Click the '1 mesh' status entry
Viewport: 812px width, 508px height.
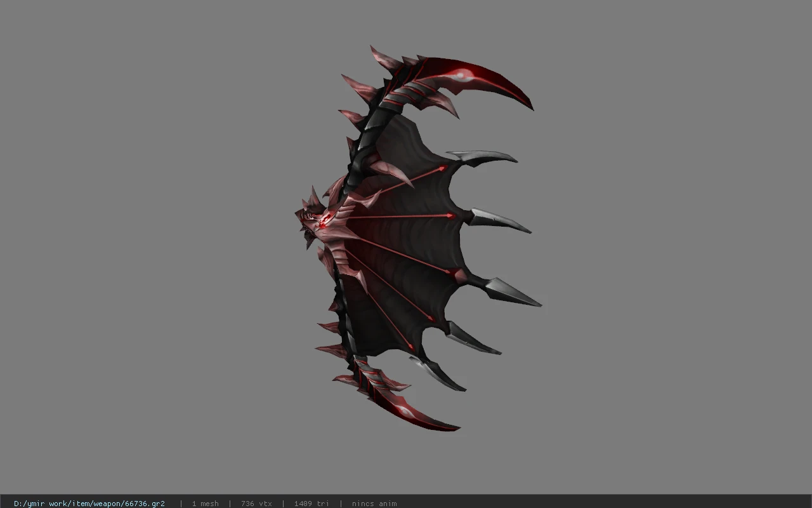[205, 504]
